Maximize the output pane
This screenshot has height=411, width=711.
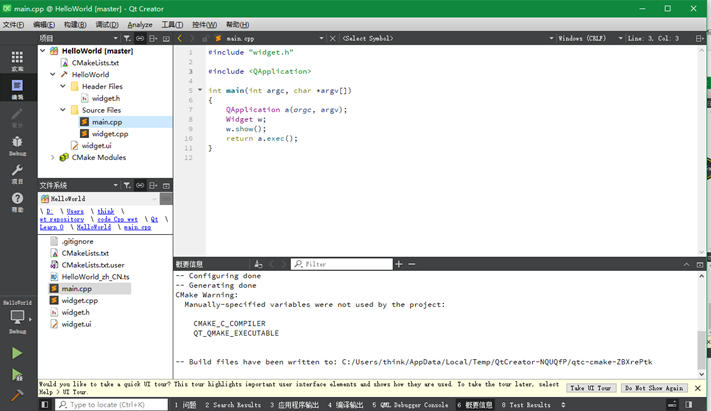point(700,264)
